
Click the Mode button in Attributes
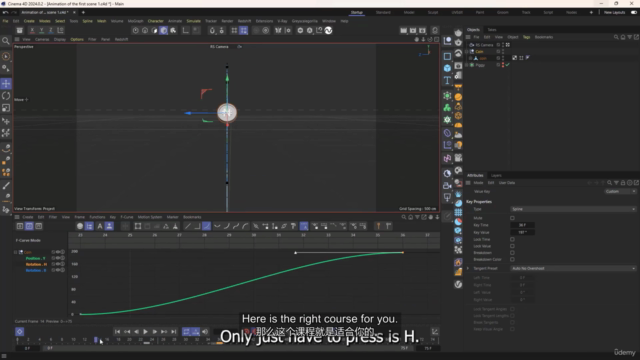[478, 183]
